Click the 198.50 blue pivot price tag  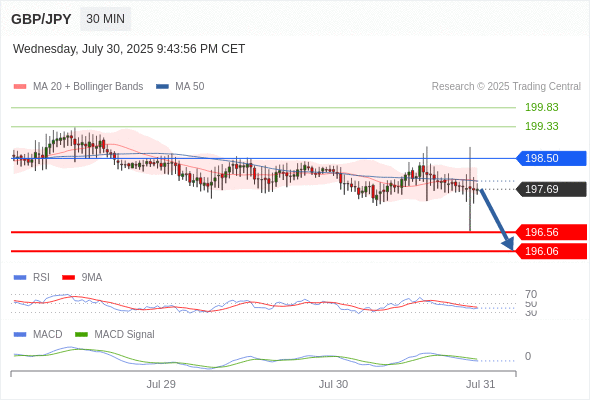pyautogui.click(x=551, y=158)
